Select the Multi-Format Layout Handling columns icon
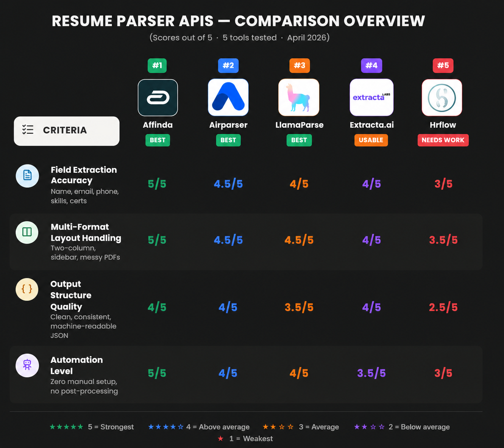Image resolution: width=504 pixels, height=448 pixels. pos(27,232)
